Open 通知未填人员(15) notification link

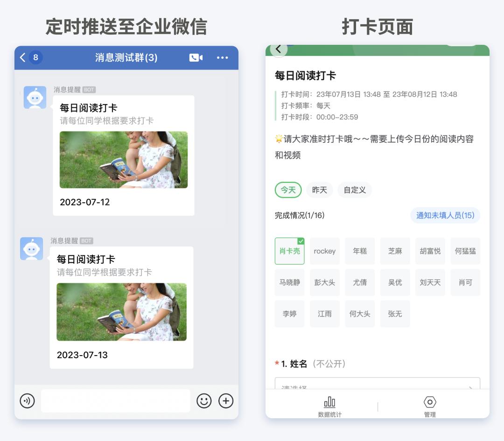point(445,216)
